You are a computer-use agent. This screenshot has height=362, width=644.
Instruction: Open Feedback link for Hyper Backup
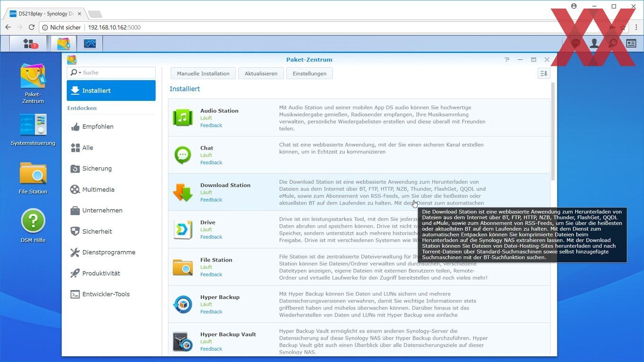tap(211, 312)
